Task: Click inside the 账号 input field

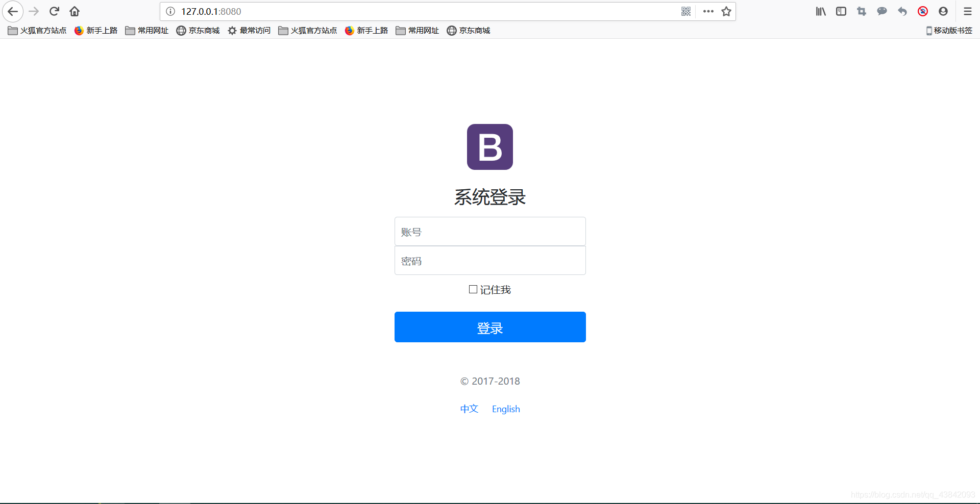Action: tap(490, 231)
